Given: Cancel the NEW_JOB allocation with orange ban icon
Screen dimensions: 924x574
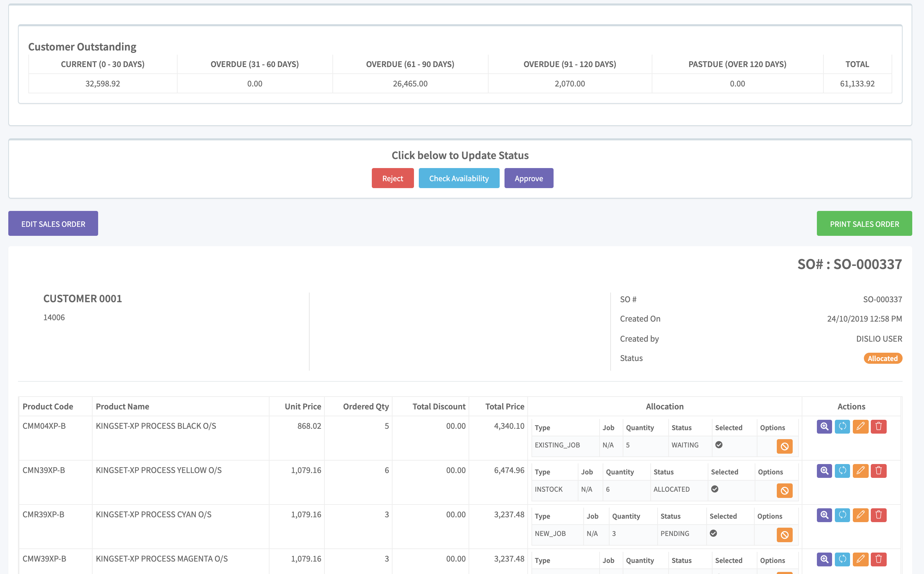Looking at the screenshot, I should point(784,535).
